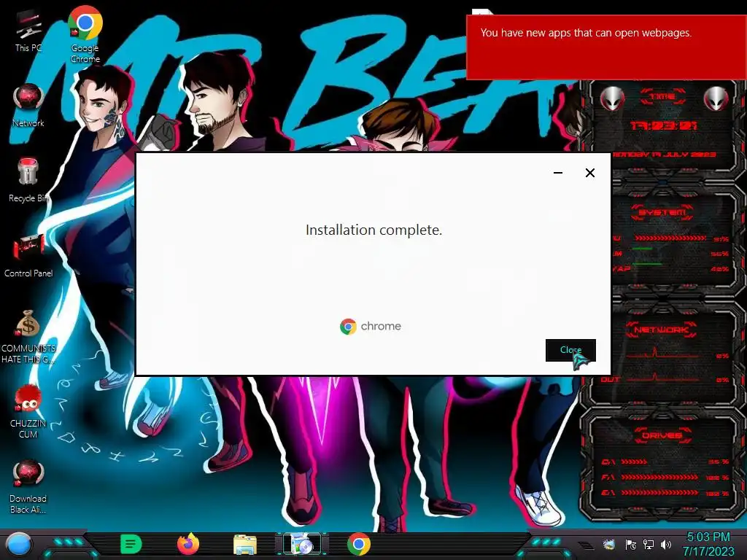Select the installer disc icon in the taskbar
This screenshot has height=560, width=747.
301,544
